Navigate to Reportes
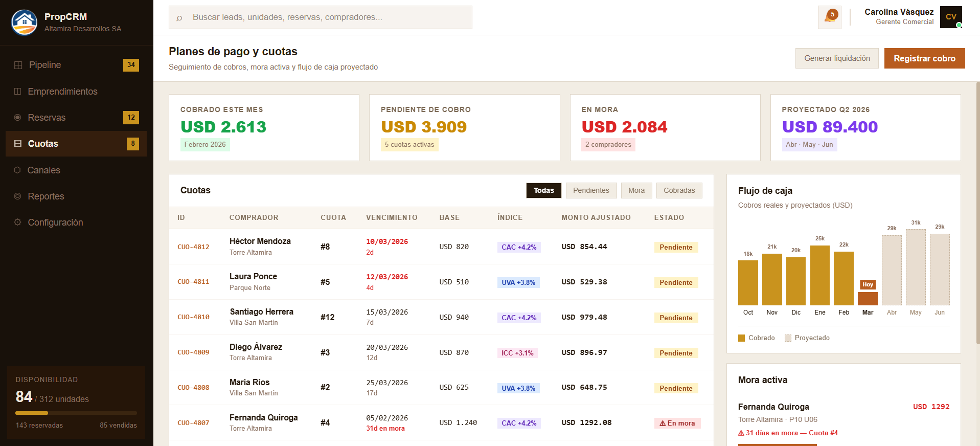Image resolution: width=980 pixels, height=446 pixels. point(76,196)
